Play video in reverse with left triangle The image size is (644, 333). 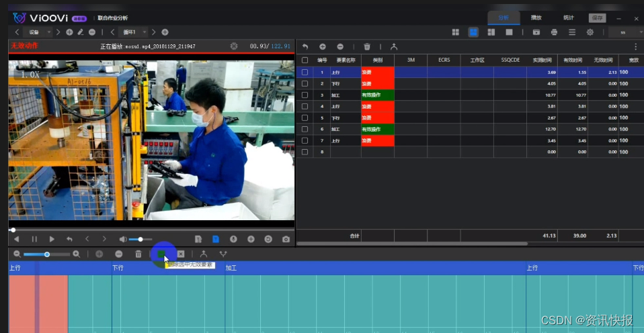[x=16, y=239]
